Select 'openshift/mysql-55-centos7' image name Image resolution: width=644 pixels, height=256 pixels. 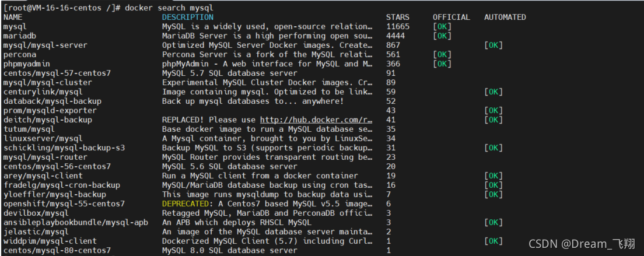click(x=64, y=204)
